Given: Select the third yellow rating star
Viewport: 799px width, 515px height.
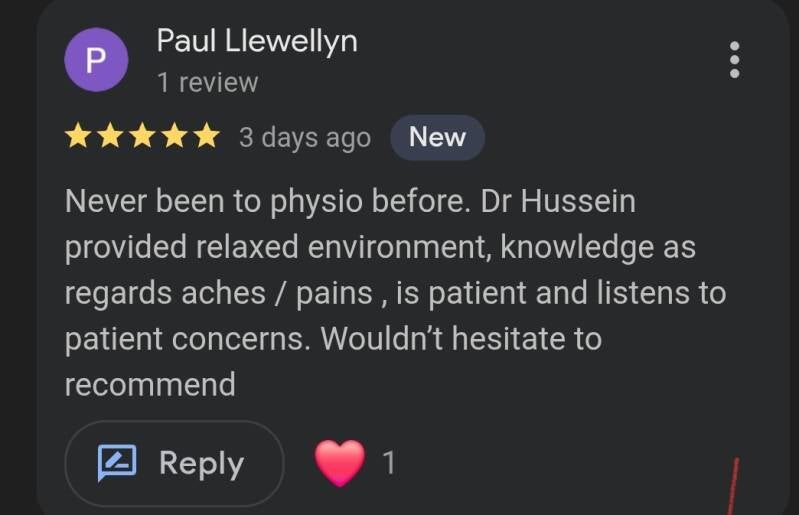Looking at the screenshot, I should [x=142, y=137].
